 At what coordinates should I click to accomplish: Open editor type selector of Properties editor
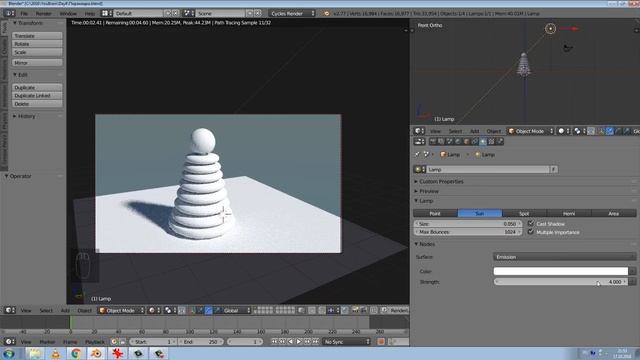point(419,142)
